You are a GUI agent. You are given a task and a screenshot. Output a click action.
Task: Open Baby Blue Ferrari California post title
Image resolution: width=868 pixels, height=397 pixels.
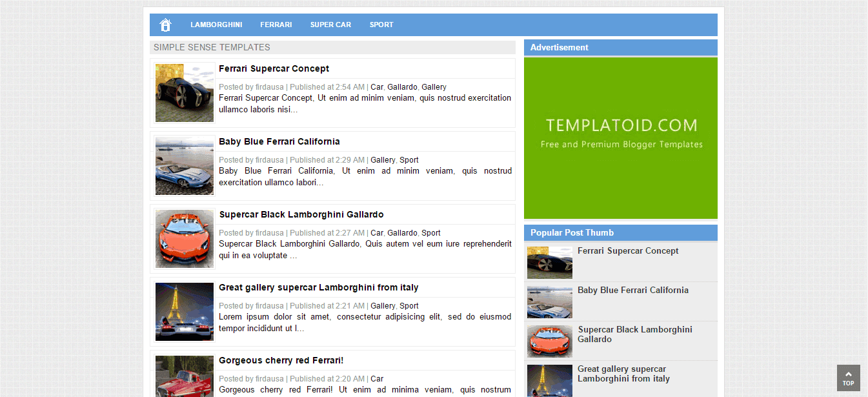click(x=279, y=141)
